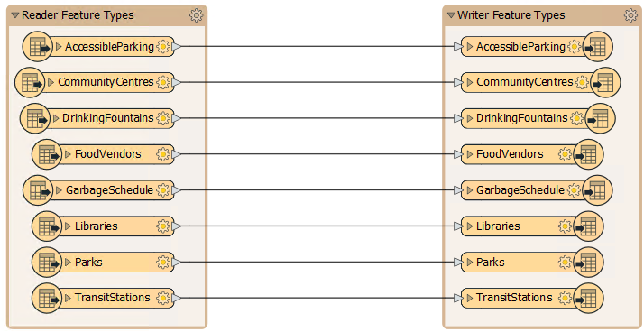Expand attributes of the Parks reader
This screenshot has width=644, height=332.
tap(69, 263)
